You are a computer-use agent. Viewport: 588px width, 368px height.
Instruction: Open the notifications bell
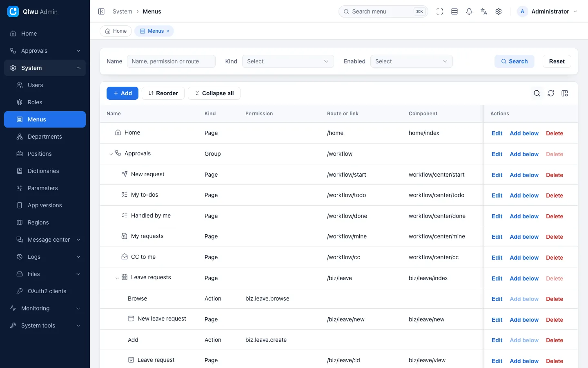pos(469,11)
